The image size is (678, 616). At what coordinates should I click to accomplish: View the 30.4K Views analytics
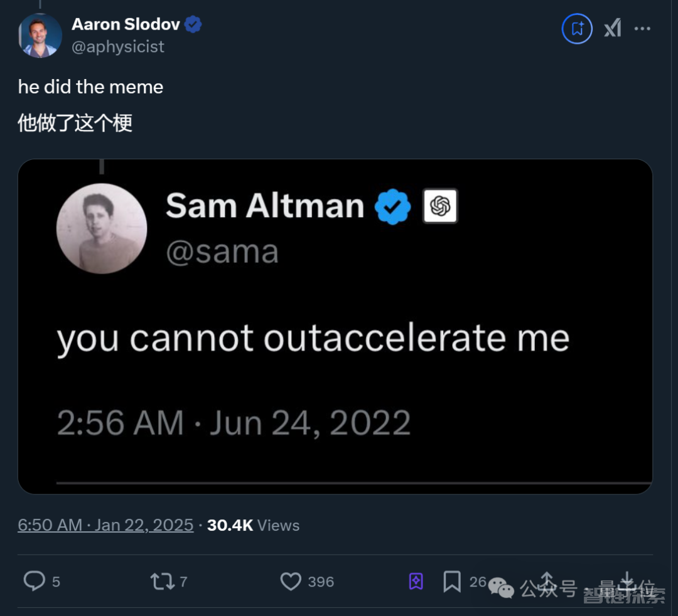point(253,525)
